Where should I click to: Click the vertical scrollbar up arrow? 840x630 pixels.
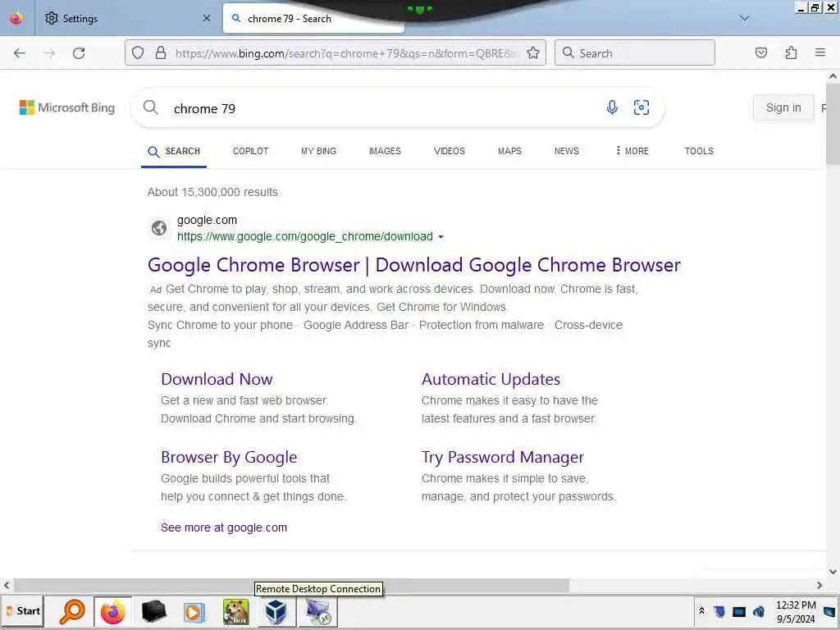(833, 76)
